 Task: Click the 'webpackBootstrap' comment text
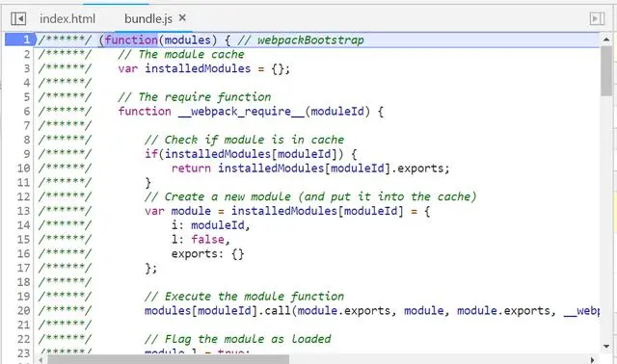310,40
